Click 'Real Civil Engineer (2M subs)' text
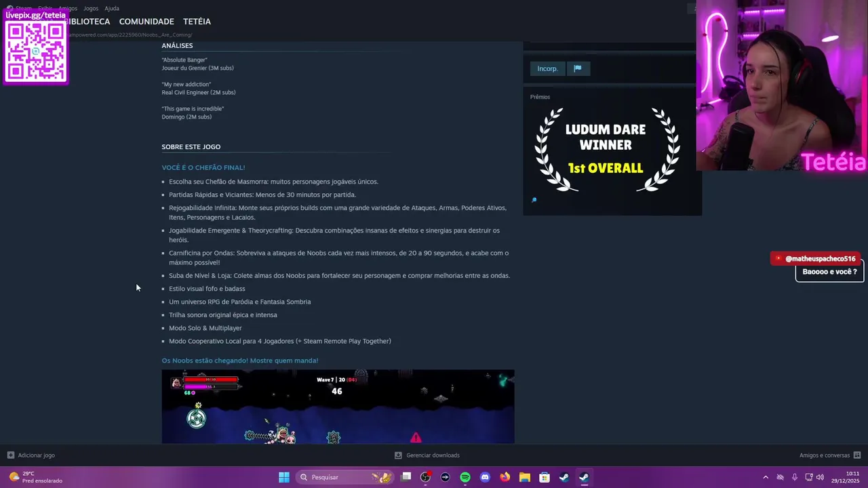Viewport: 868px width, 488px height. pos(199,92)
